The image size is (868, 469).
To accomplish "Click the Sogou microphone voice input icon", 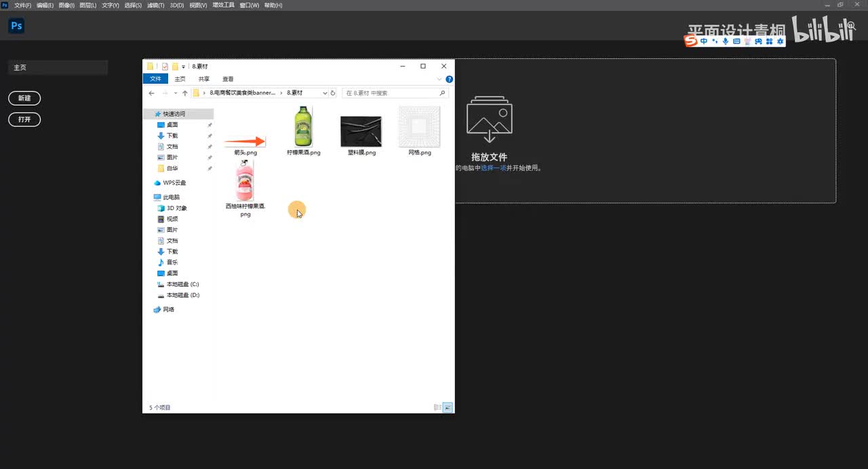I will pos(726,41).
